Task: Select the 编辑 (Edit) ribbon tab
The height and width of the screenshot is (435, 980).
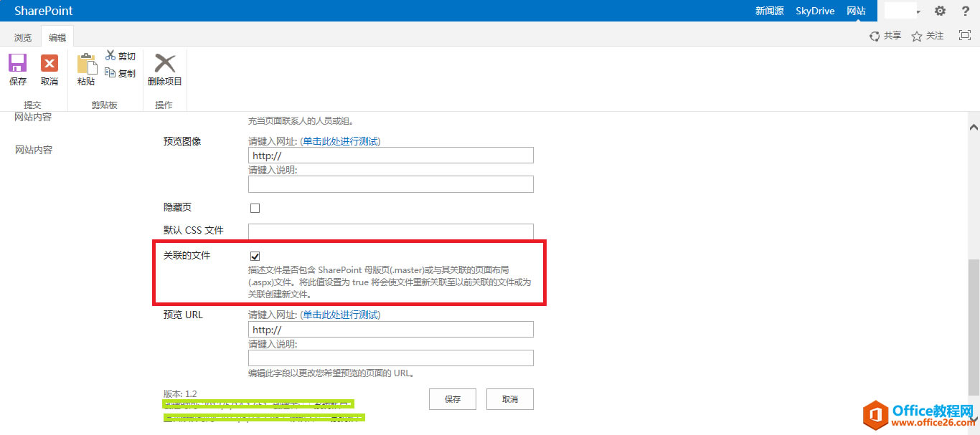Action: tap(57, 37)
